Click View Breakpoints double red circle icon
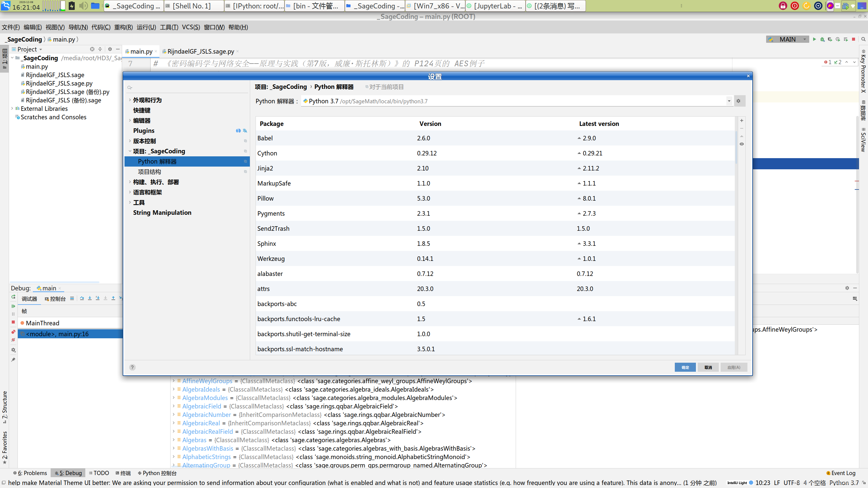This screenshot has height=488, width=868. [13, 332]
